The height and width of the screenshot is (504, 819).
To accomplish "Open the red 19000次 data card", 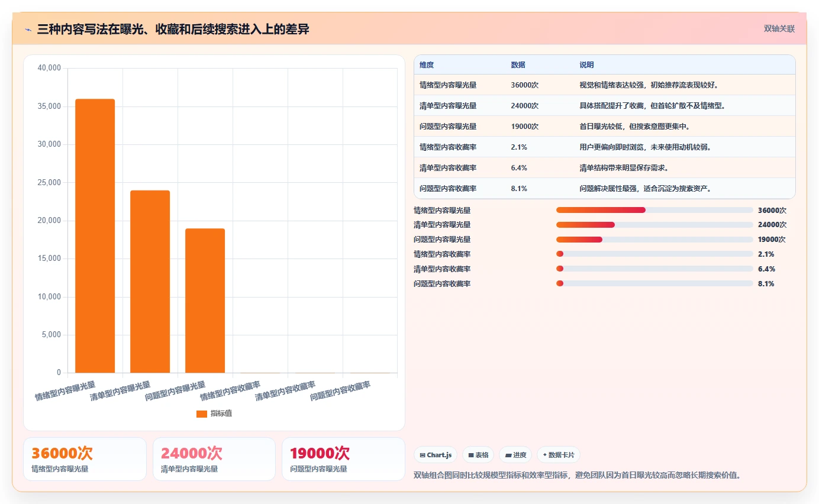I will 343,459.
